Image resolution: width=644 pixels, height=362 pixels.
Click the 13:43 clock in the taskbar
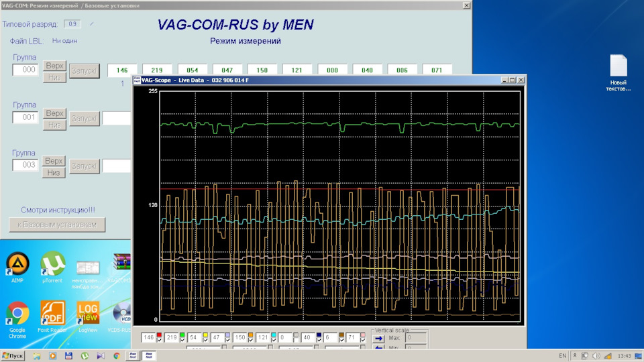[625, 356]
